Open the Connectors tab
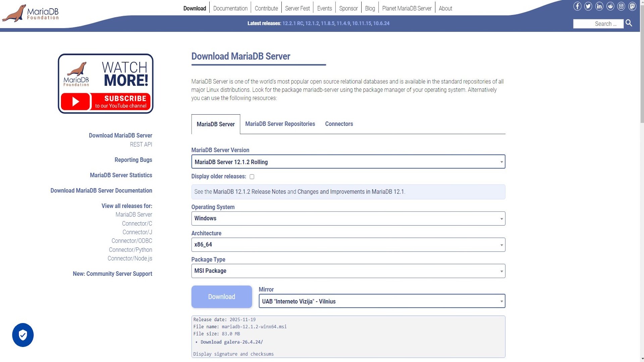The image size is (644, 362). click(x=339, y=124)
